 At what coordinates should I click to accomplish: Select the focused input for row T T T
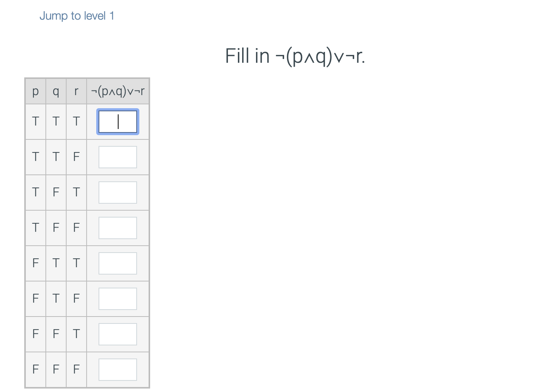117,122
